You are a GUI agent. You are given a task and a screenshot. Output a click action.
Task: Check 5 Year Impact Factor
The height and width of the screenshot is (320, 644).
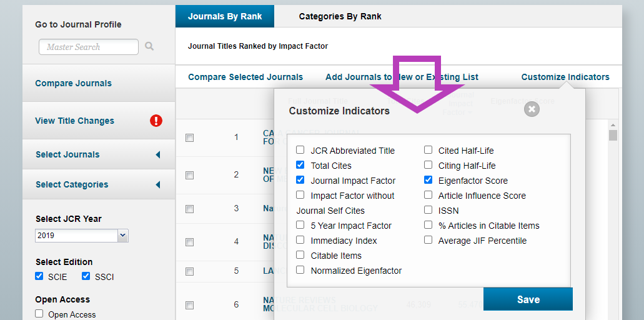(300, 225)
